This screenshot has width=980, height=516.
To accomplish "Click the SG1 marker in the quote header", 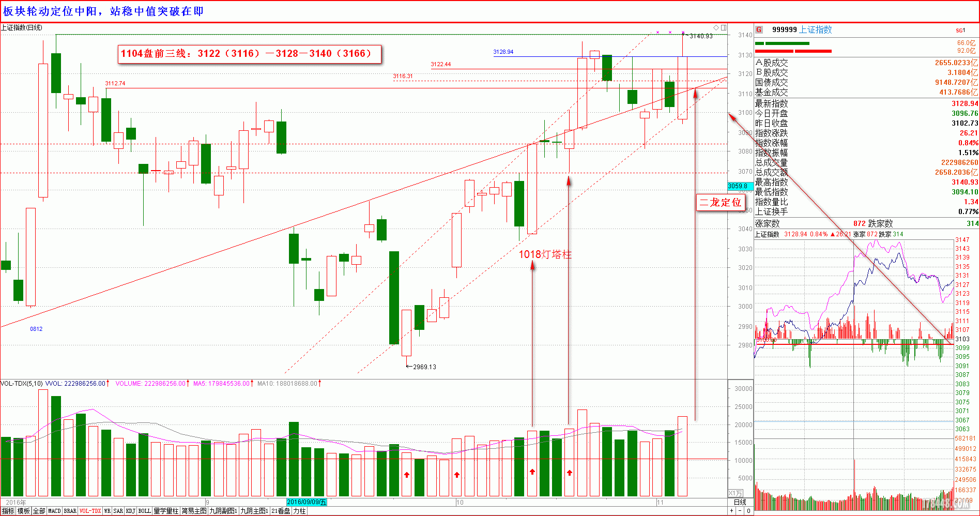I will 960,31.
